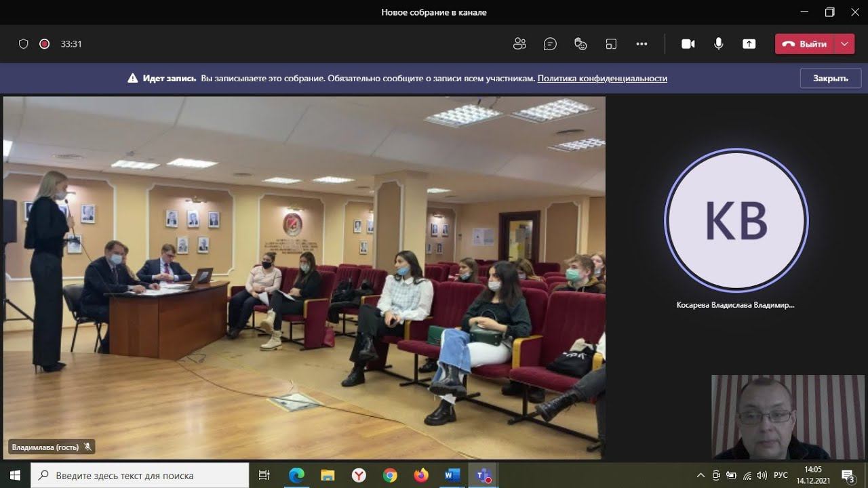This screenshot has height=488, width=868.
Task: Click the red recording indicator
Action: (x=45, y=44)
